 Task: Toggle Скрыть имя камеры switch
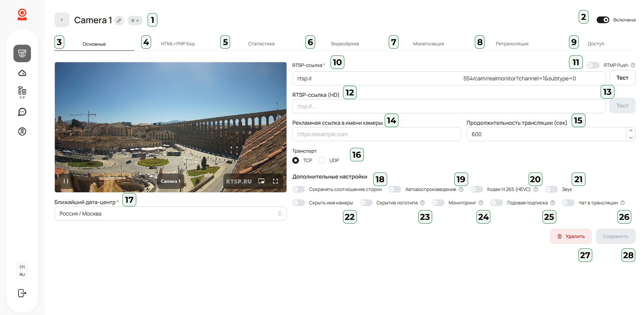(x=299, y=203)
